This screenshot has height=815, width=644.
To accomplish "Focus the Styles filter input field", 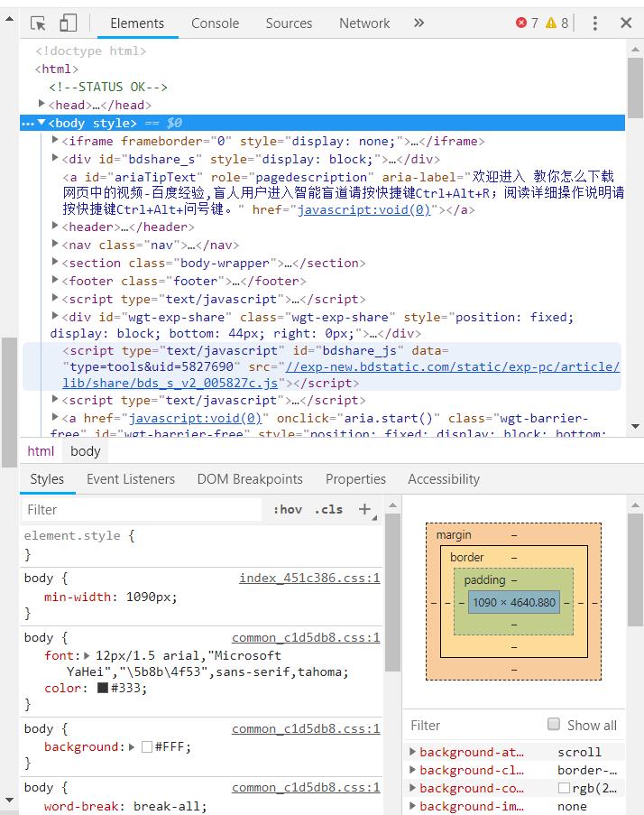I will click(x=142, y=509).
